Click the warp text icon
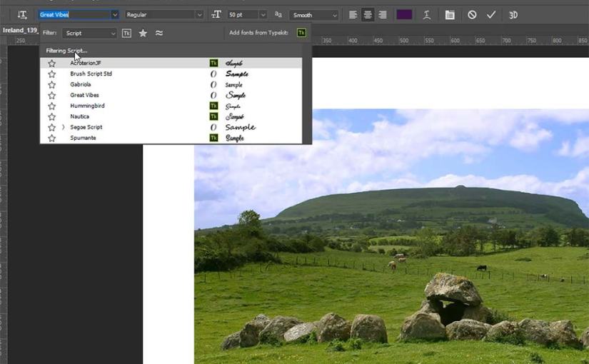 pos(427,15)
